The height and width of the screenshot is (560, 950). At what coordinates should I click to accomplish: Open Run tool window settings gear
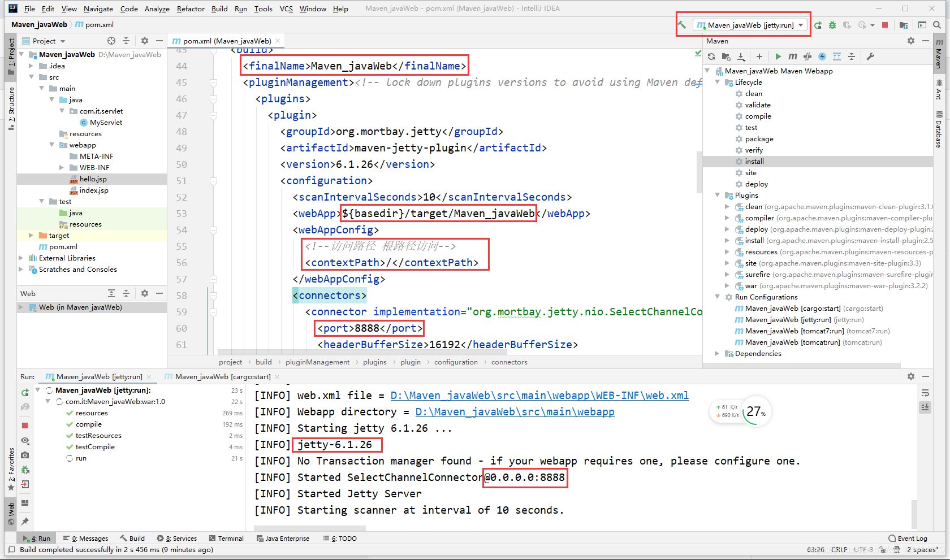[x=911, y=376]
